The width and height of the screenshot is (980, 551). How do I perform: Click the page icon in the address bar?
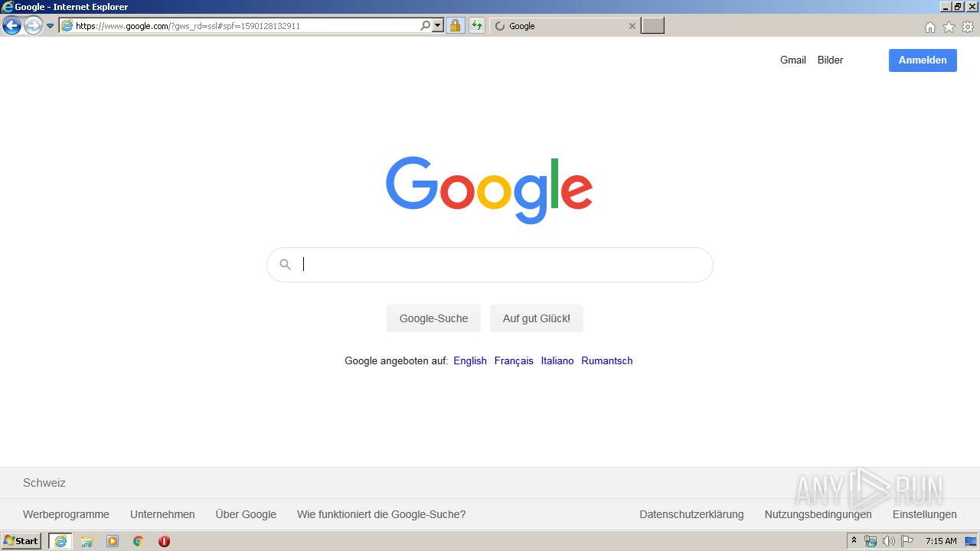pos(67,26)
